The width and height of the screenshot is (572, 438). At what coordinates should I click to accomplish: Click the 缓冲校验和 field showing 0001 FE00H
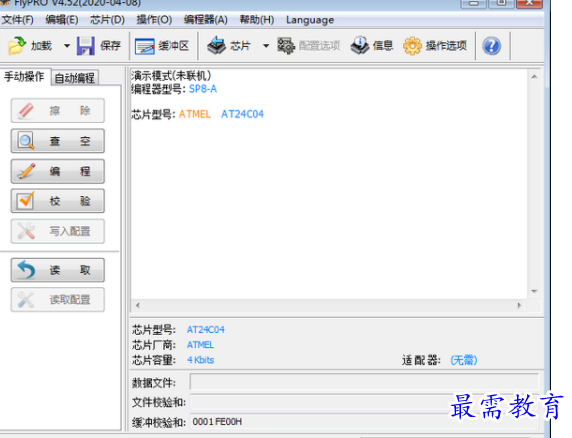364,422
